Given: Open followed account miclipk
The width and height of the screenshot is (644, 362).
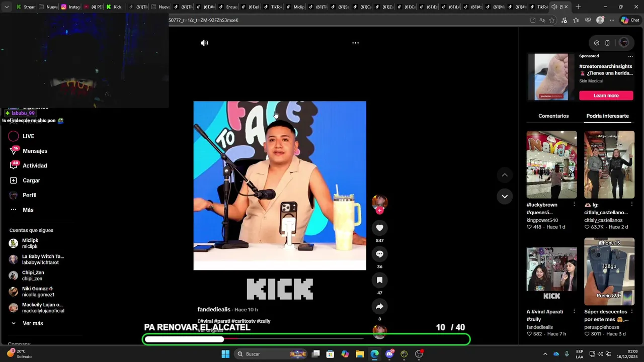Looking at the screenshot, I should tap(30, 243).
